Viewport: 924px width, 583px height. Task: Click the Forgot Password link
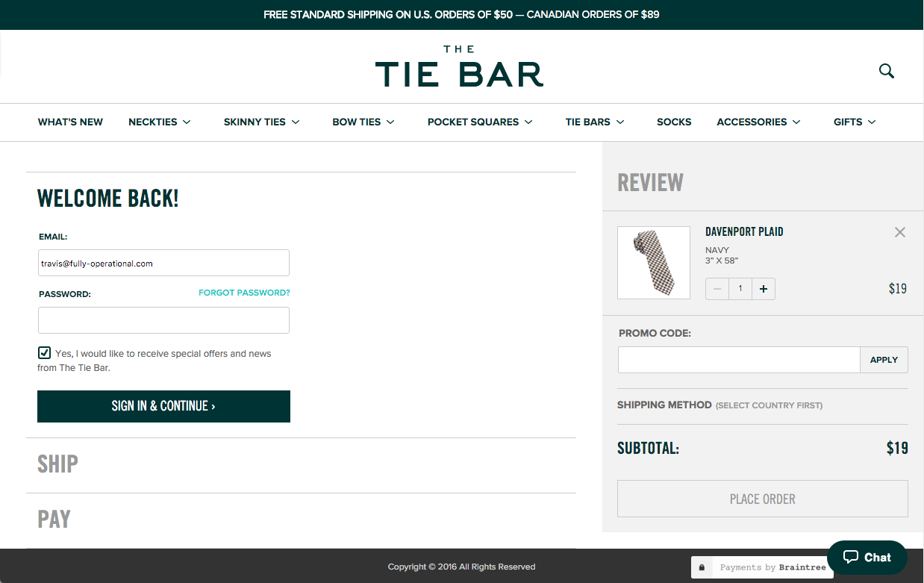pos(244,293)
